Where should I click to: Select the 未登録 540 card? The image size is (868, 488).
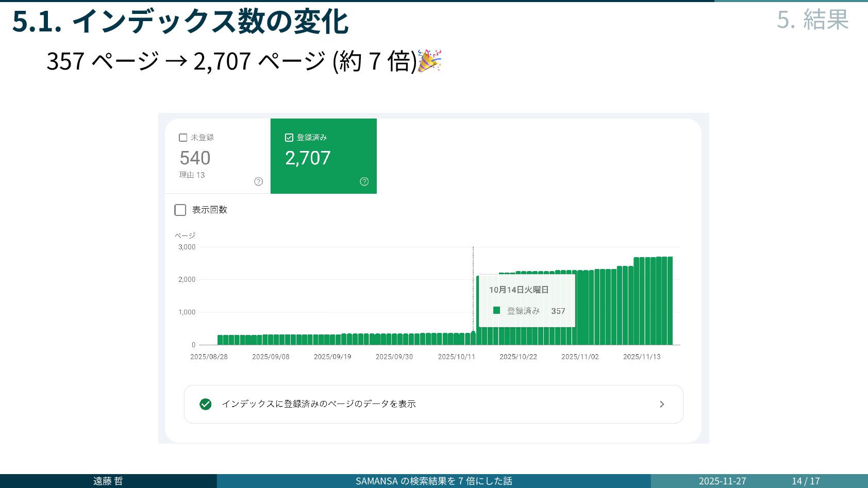(218, 156)
